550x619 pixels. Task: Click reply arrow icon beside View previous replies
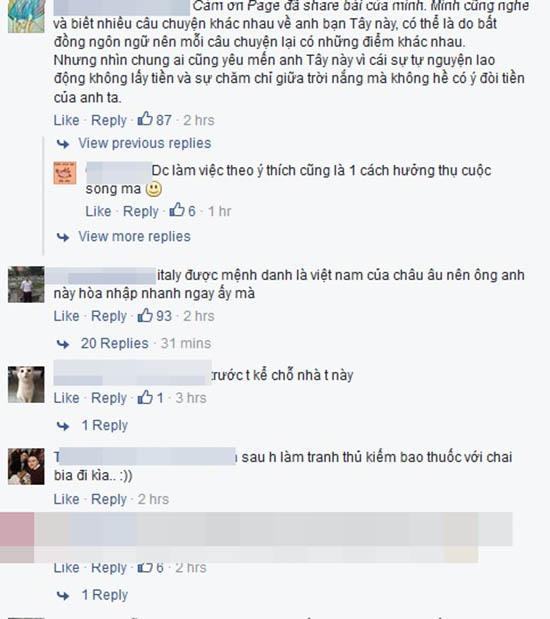[63, 144]
